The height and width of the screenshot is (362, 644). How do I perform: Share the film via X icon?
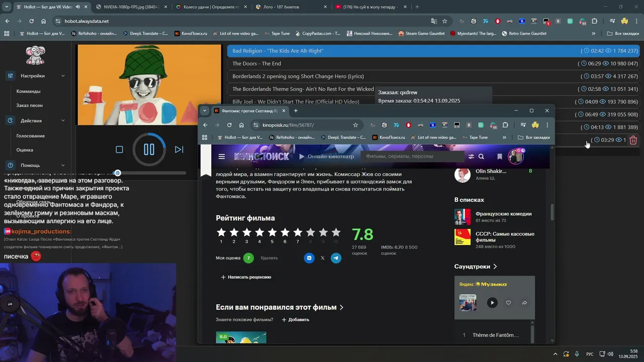pos(323,258)
